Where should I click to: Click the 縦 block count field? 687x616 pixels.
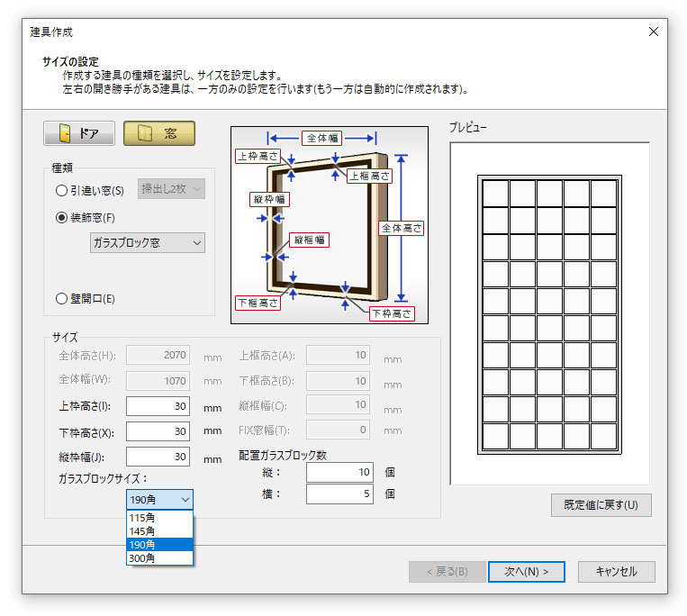click(x=339, y=473)
